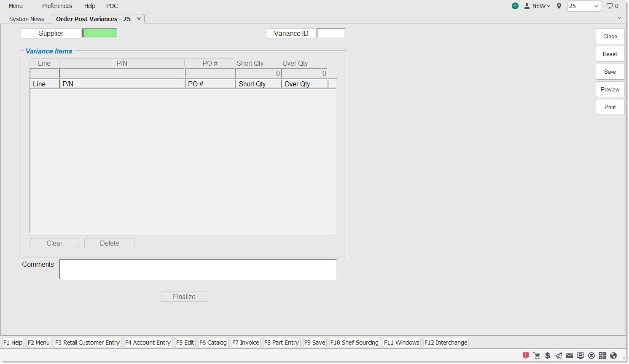Screen dimensions: 629x364
Task: Click the green Wi-Fi connection status icon
Action: [515, 6]
